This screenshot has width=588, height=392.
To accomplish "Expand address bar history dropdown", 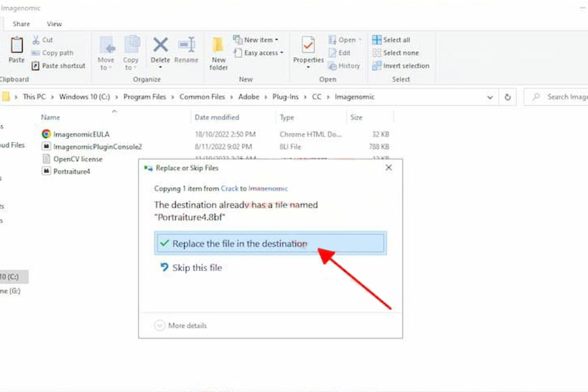I will (490, 97).
